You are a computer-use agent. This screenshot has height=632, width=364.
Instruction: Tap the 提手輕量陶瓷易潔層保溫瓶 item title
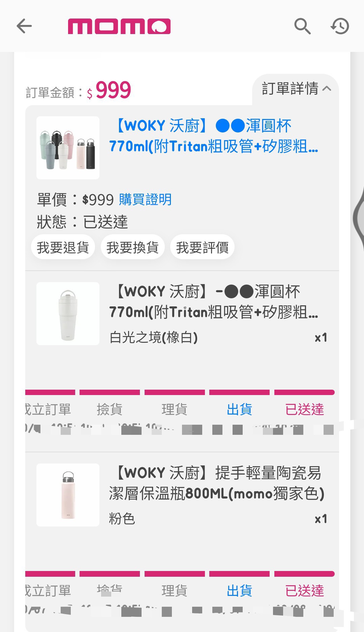[217, 483]
